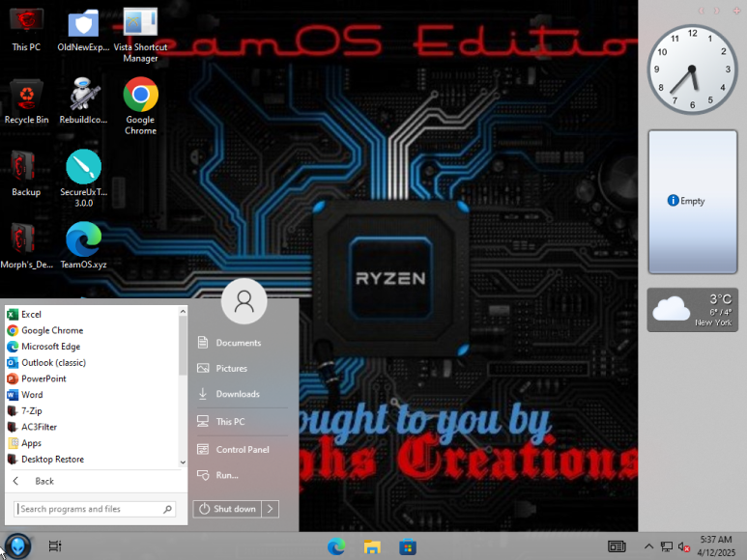Launch Google Chrome from Start menu list

pyautogui.click(x=92, y=330)
